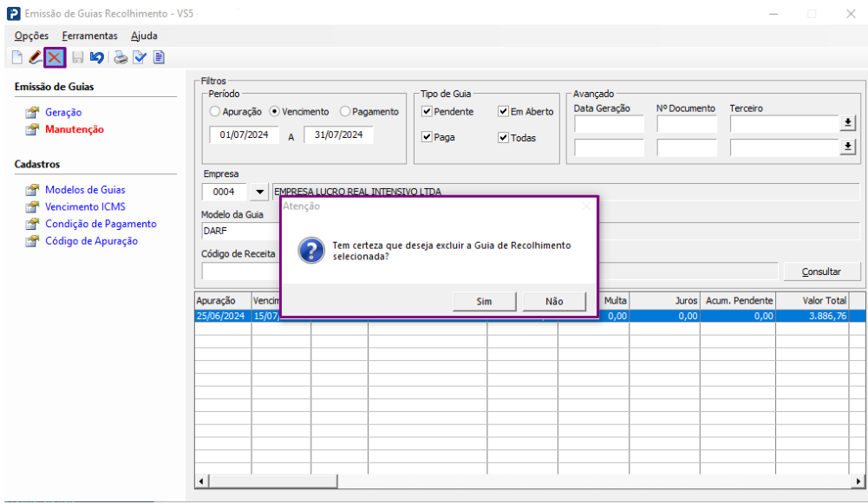
Task: Click the printer icon in toolbar
Action: 121,58
